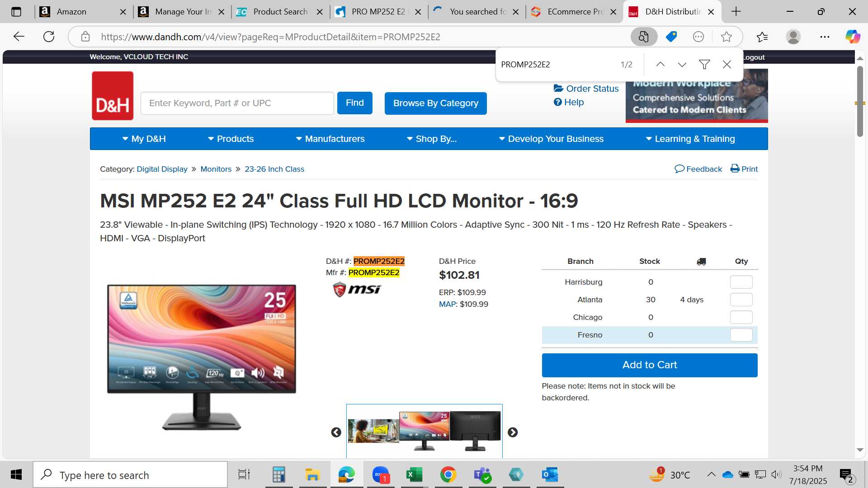Click the Fresno quantity field
Viewport: 868px width, 488px height.
(x=741, y=335)
